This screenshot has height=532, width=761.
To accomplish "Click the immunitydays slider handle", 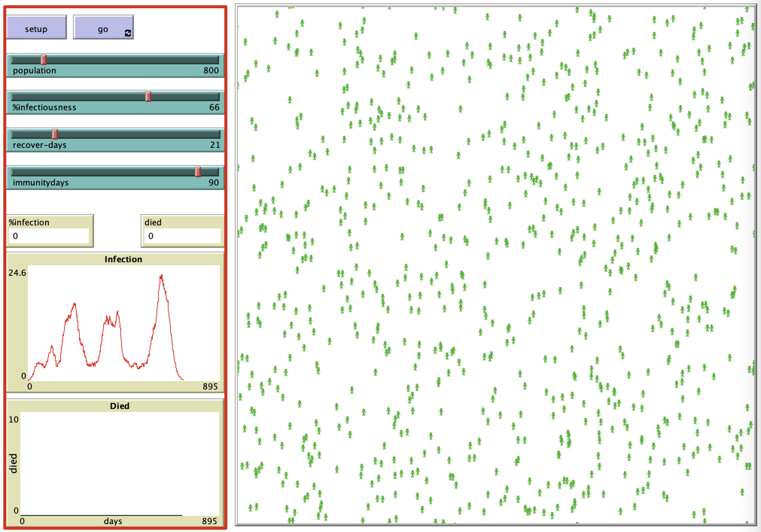I will pyautogui.click(x=198, y=172).
